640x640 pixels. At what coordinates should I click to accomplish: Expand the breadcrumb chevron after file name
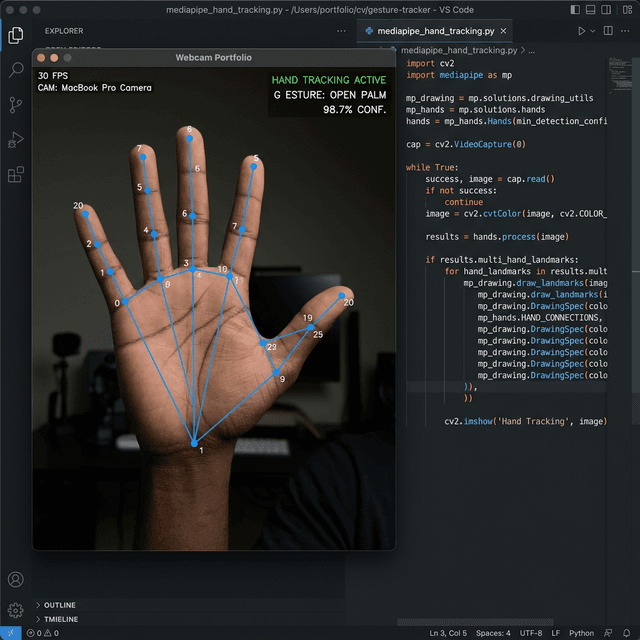pyautogui.click(x=523, y=50)
